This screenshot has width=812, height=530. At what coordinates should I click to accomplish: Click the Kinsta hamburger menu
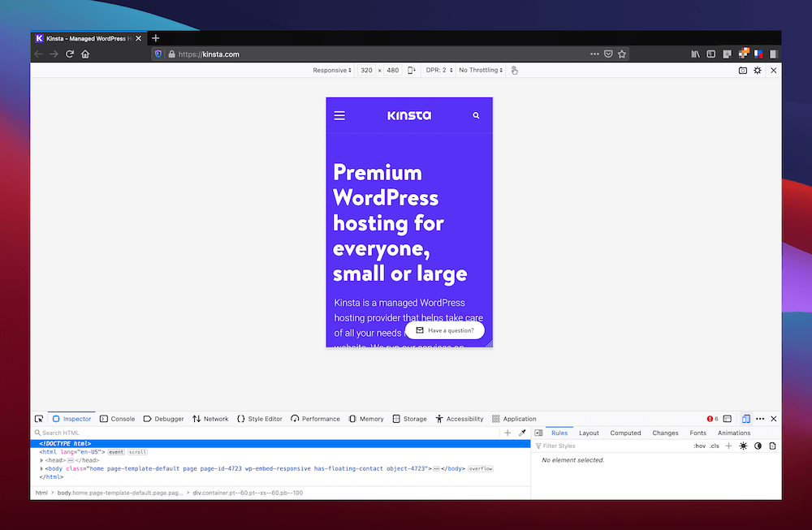click(x=339, y=115)
